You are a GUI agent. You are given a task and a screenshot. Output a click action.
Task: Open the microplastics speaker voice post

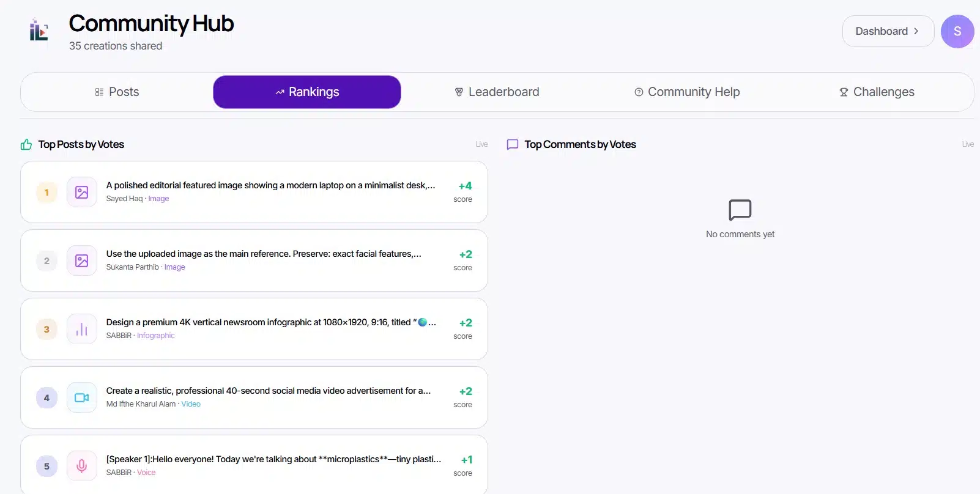254,464
